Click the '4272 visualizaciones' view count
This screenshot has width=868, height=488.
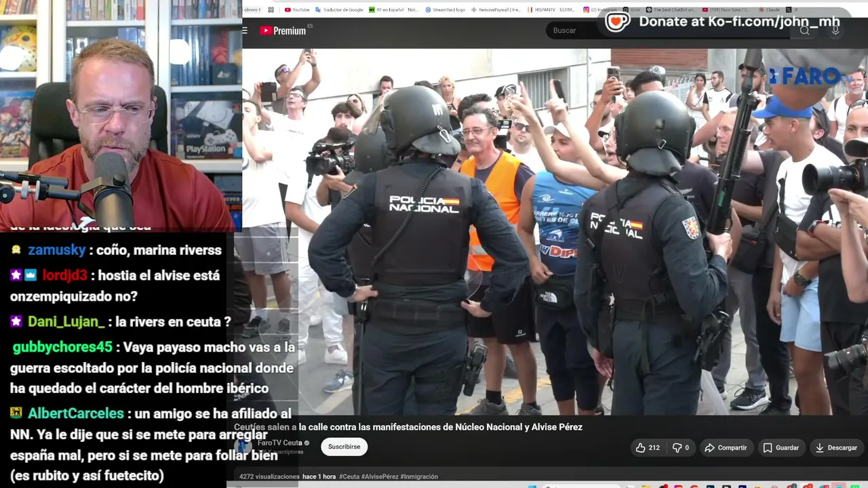pyautogui.click(x=269, y=476)
